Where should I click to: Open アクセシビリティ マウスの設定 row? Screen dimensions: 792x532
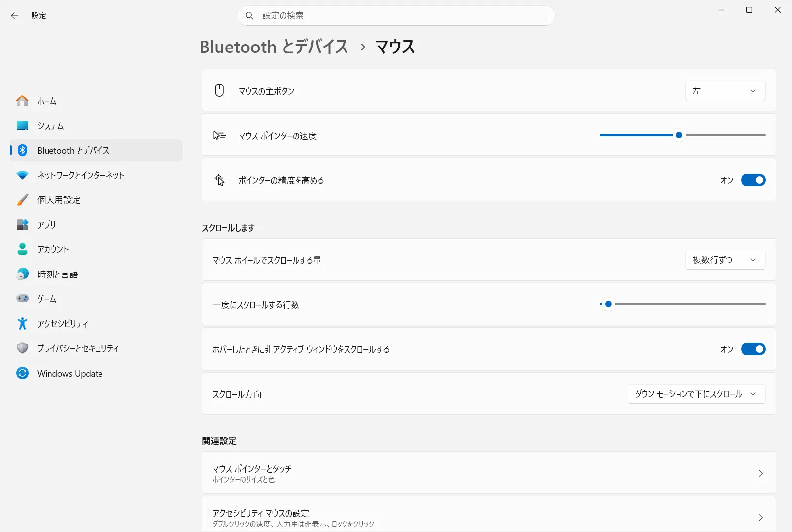(489, 515)
